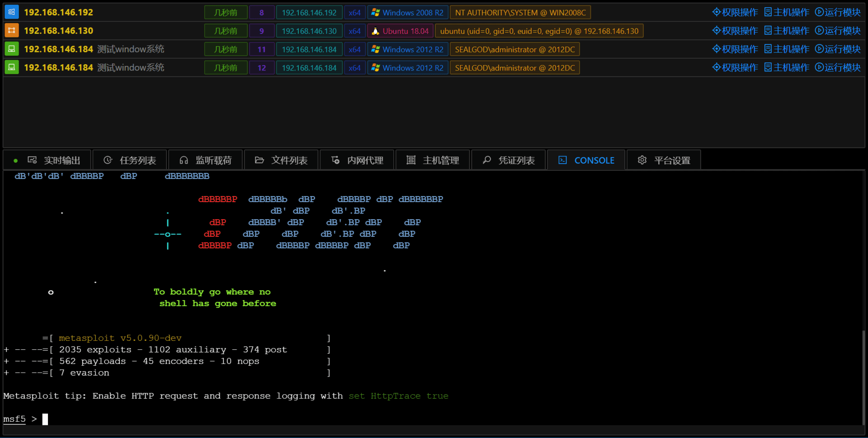Click SEALGOD\administrator tag in session 12
Screen dimensions: 868x438
click(x=515, y=68)
